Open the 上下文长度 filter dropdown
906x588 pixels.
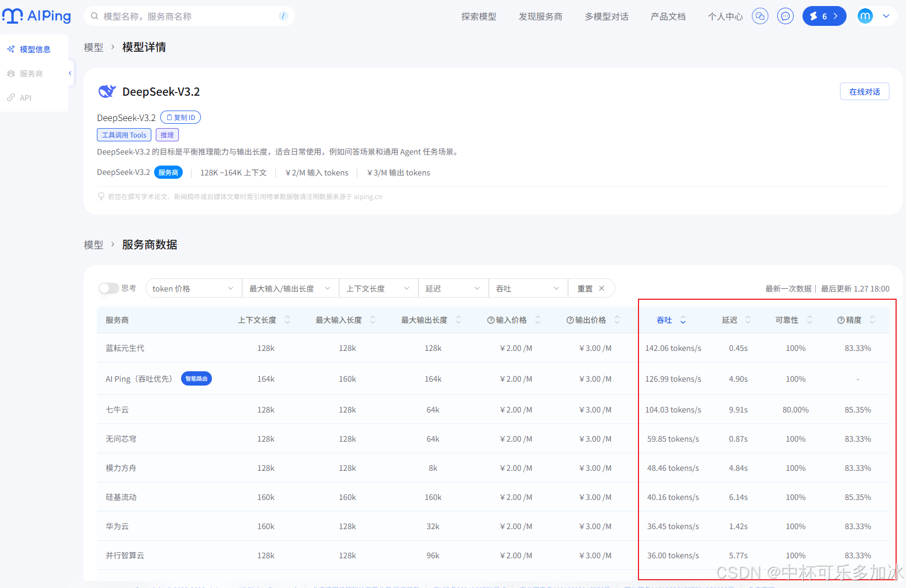(x=378, y=288)
